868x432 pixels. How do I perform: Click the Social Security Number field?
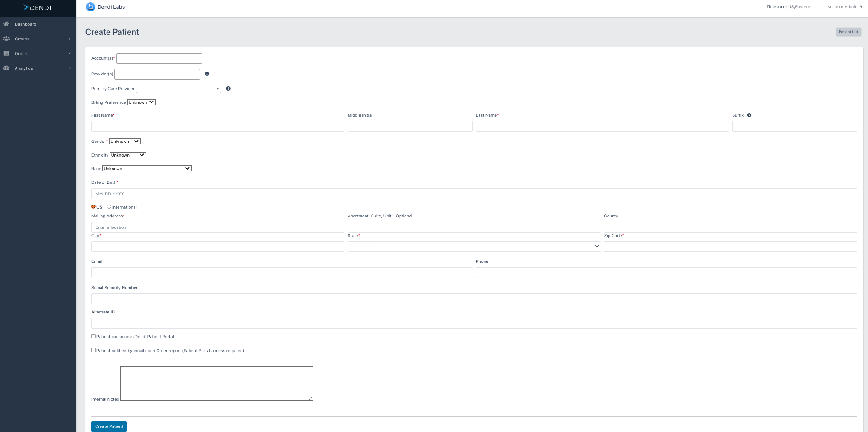(474, 299)
